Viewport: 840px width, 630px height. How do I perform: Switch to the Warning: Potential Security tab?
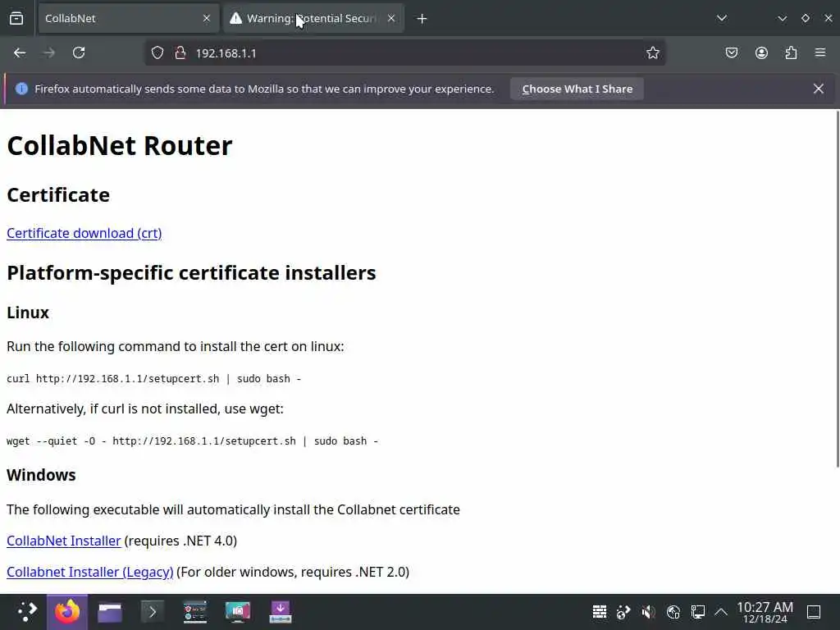tap(313, 19)
